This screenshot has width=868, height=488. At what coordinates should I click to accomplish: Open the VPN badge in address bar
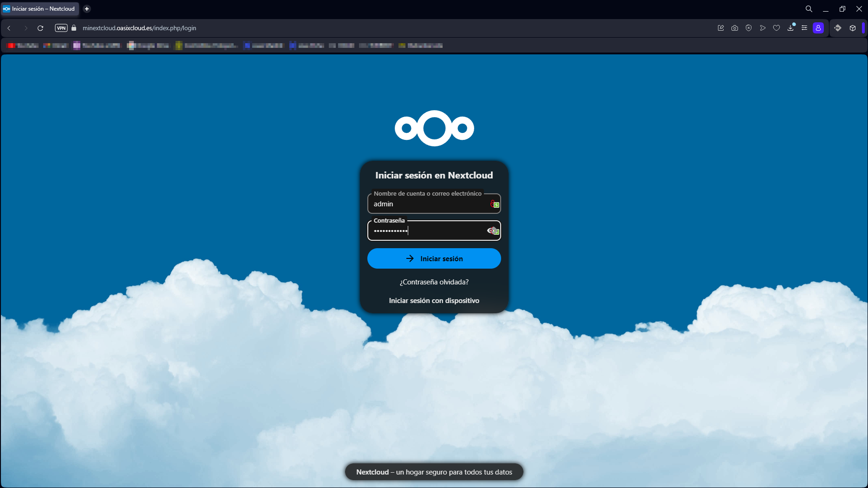point(61,28)
